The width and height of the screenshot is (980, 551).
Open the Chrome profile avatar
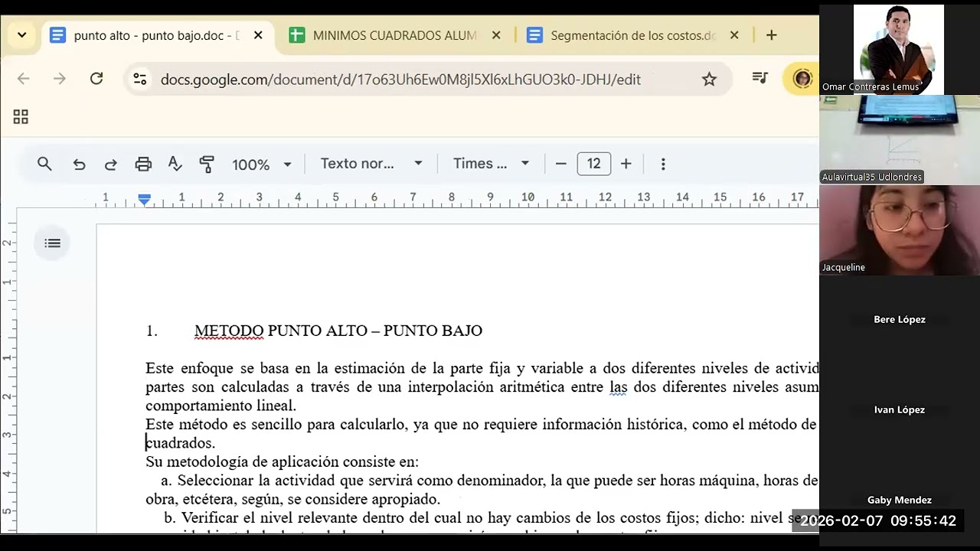[802, 79]
